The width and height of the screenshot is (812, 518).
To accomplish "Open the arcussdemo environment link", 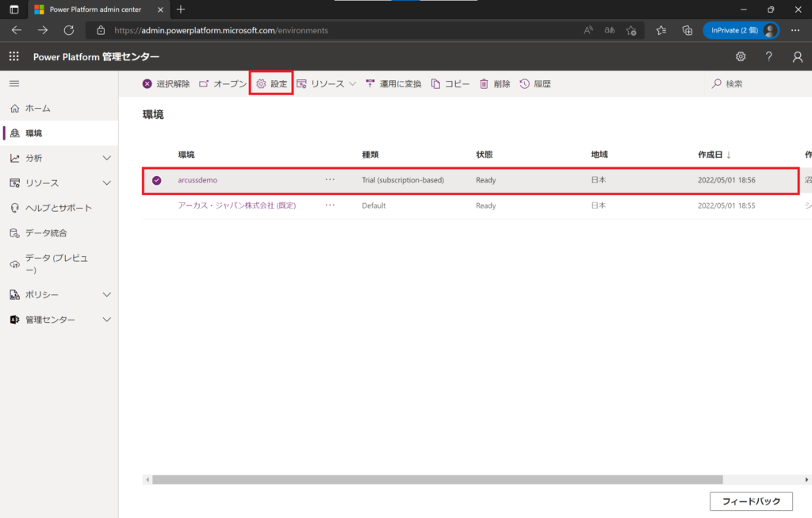I will [x=197, y=180].
